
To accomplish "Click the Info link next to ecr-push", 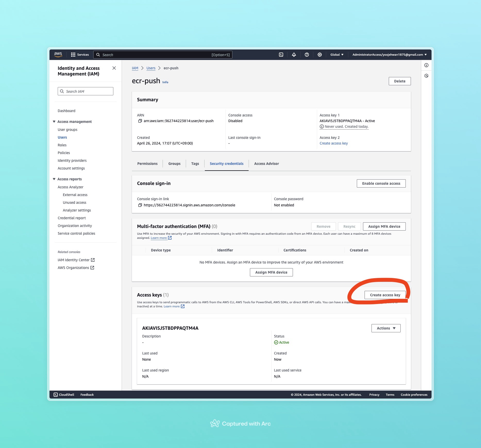I will coord(165,82).
